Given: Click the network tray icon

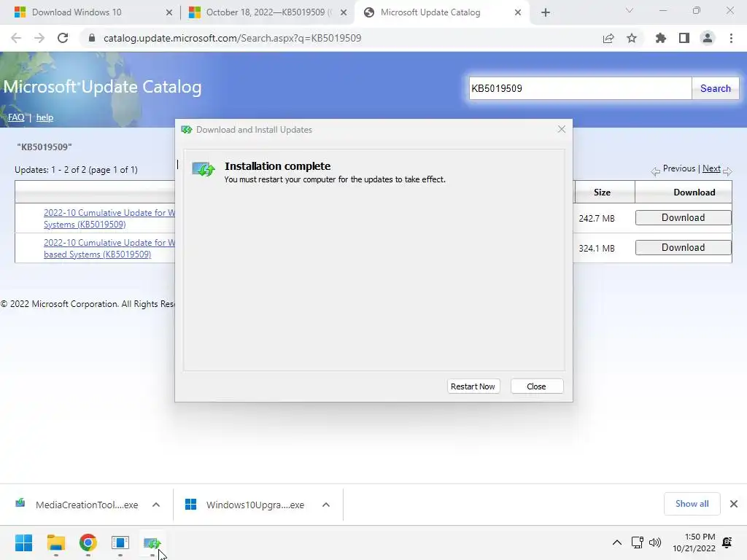Looking at the screenshot, I should tap(638, 542).
